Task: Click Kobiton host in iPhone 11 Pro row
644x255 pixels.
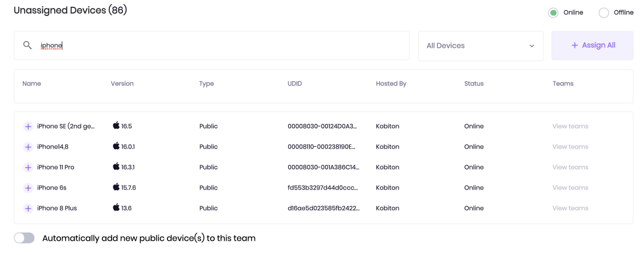Action: [387, 167]
